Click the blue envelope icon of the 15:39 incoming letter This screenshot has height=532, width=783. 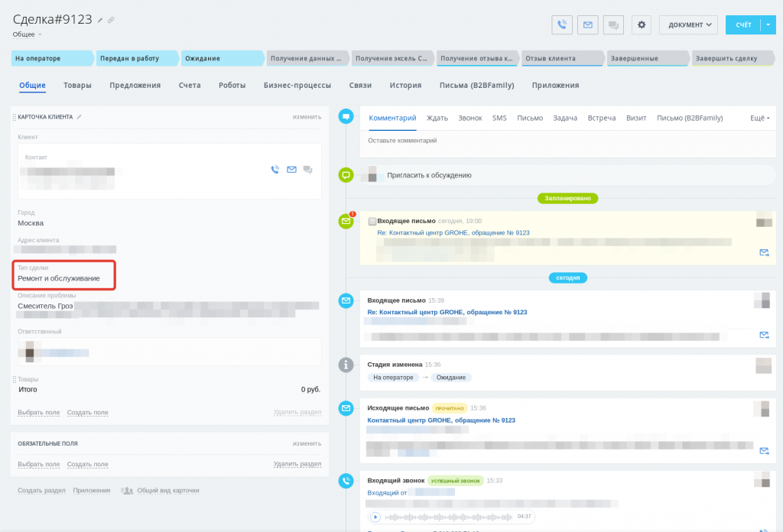(346, 300)
